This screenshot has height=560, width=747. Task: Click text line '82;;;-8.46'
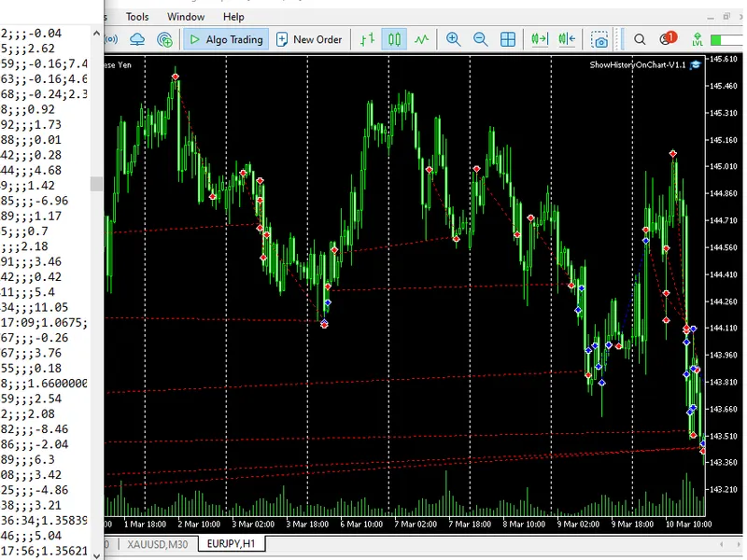35,429
